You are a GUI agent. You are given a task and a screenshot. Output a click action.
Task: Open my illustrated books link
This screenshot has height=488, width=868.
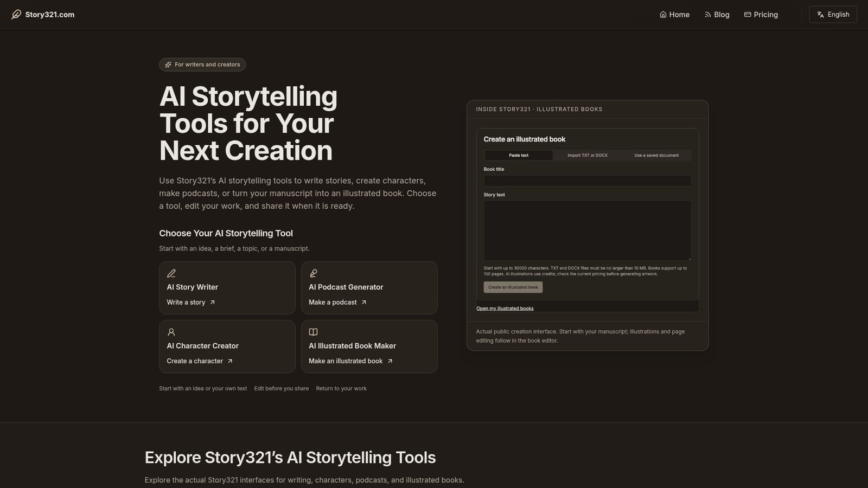505,309
